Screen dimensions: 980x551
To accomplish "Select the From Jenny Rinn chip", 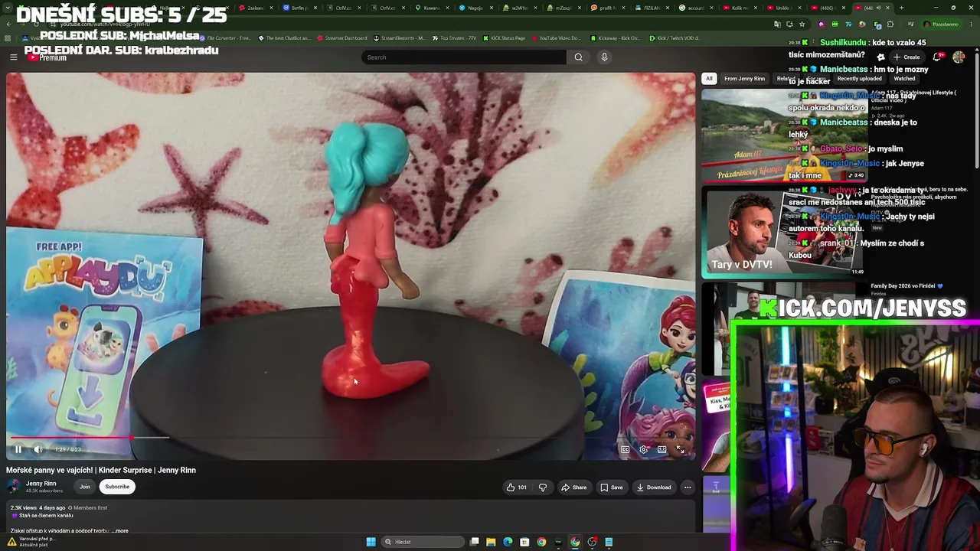I will click(744, 78).
